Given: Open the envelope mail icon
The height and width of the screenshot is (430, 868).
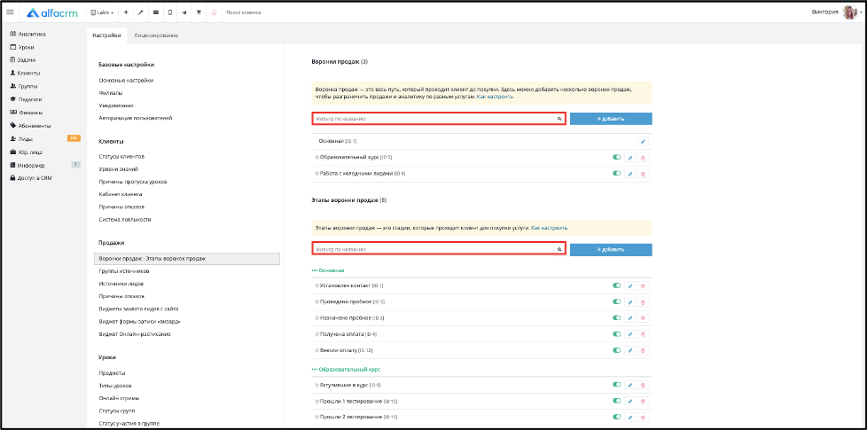Looking at the screenshot, I should [x=155, y=12].
